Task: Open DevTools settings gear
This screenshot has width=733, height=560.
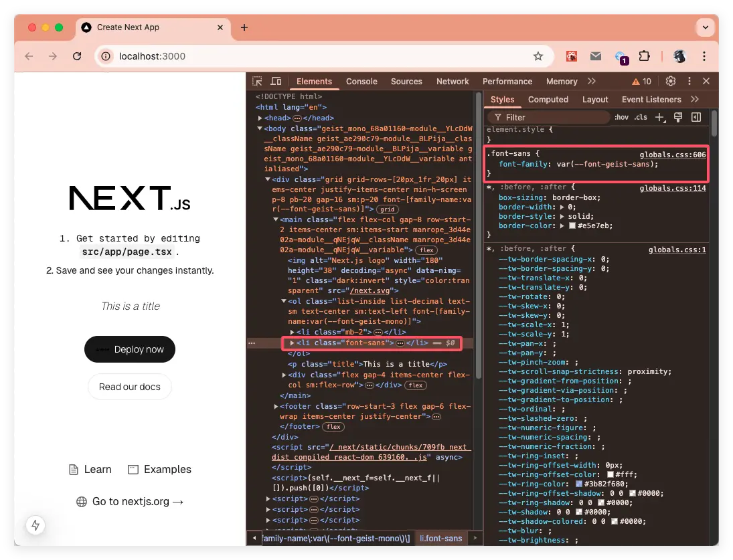Action: tap(670, 81)
